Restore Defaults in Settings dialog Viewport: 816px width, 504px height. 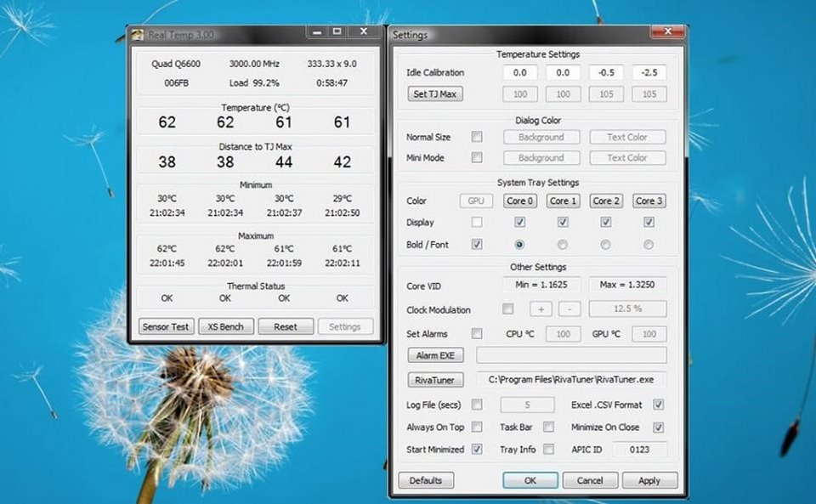click(426, 480)
